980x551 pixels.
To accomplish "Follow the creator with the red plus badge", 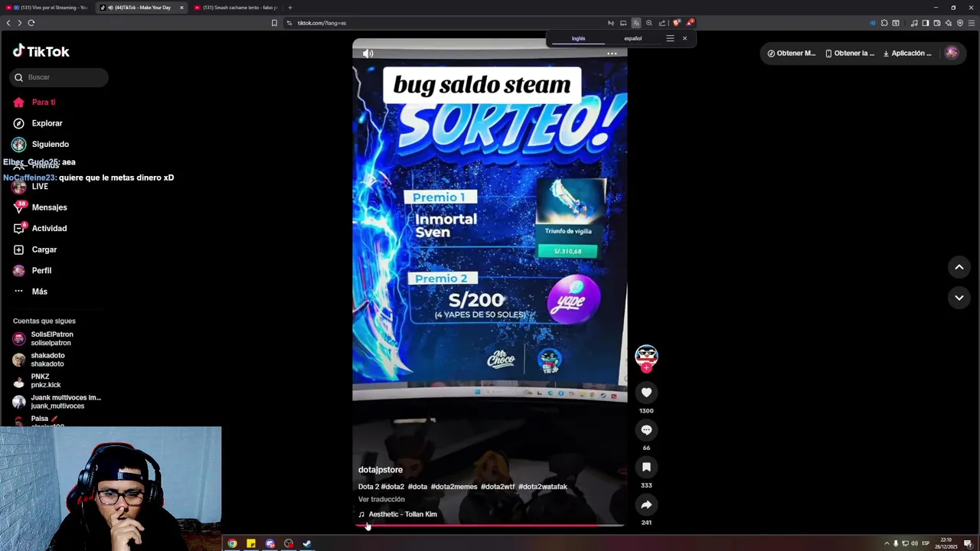I will coord(646,368).
